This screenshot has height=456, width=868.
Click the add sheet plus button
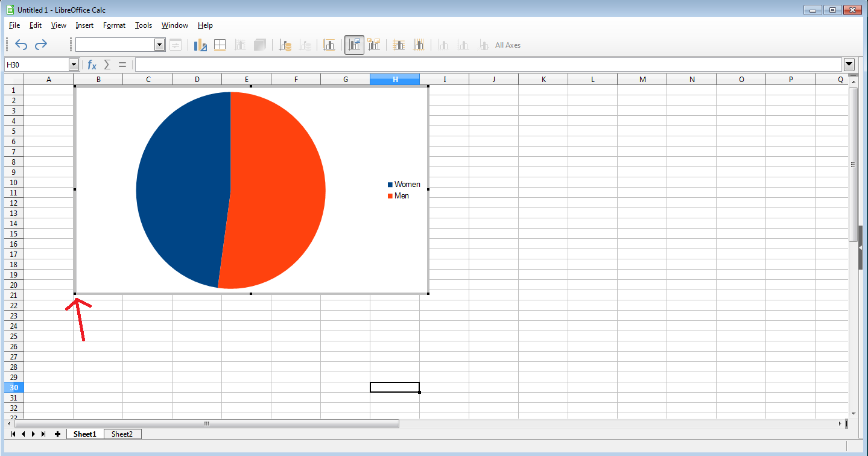(57, 434)
